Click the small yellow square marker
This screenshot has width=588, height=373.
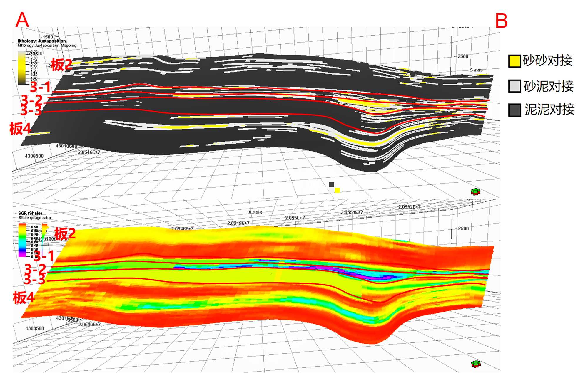337,190
